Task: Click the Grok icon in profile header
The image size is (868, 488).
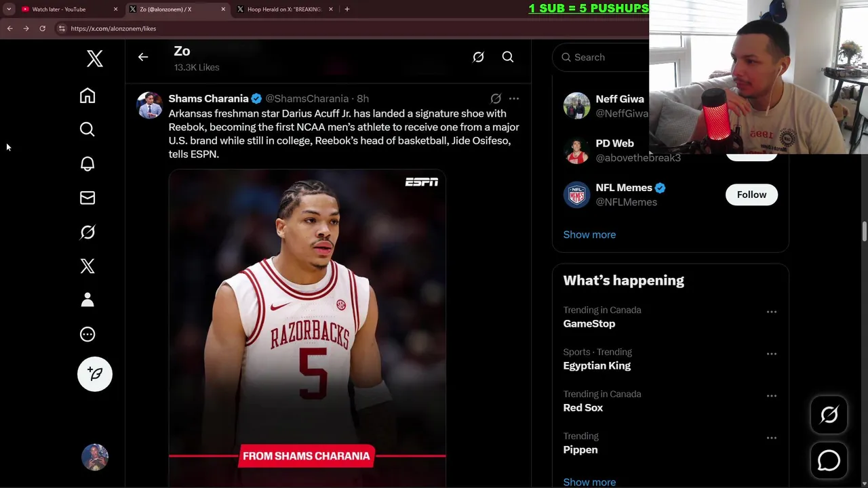Action: pyautogui.click(x=478, y=57)
